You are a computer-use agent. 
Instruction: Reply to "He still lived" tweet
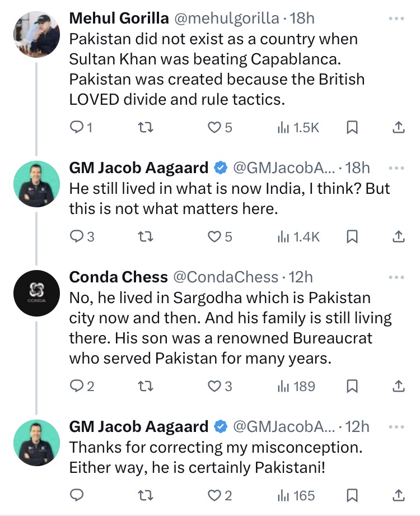(x=77, y=236)
